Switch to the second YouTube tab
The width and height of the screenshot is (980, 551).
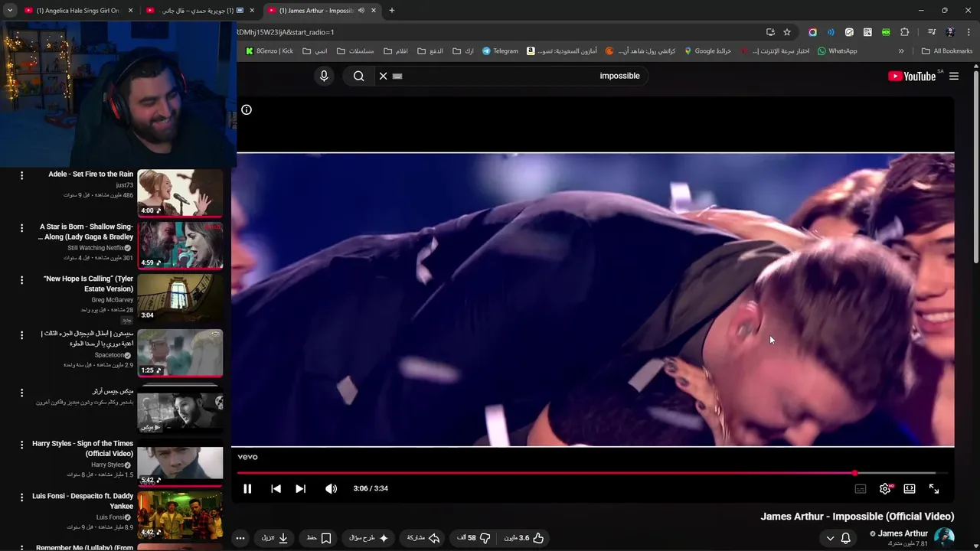(x=199, y=11)
